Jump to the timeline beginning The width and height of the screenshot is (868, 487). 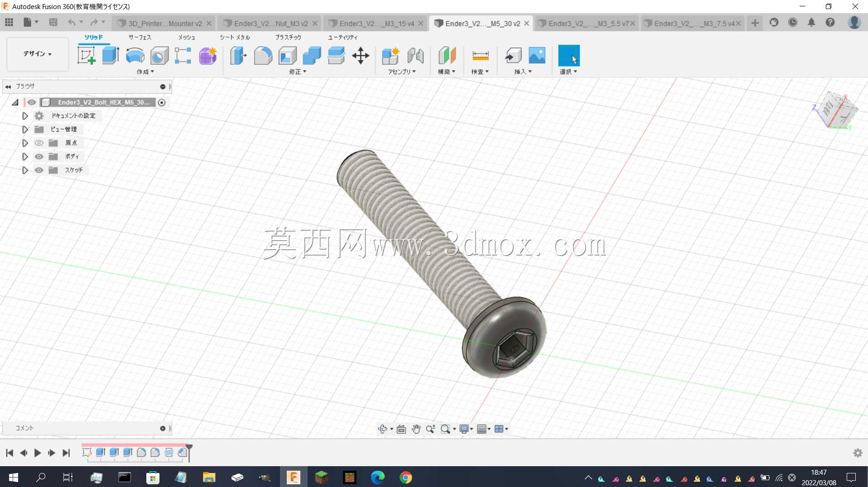[10, 453]
